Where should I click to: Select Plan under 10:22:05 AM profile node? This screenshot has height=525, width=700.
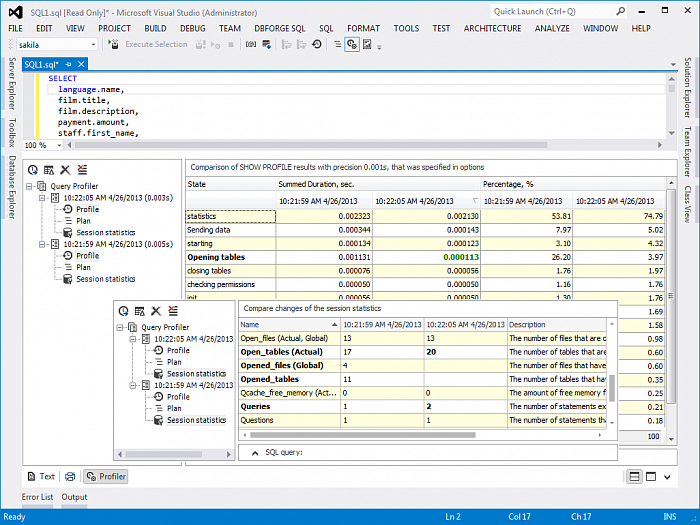(x=83, y=221)
